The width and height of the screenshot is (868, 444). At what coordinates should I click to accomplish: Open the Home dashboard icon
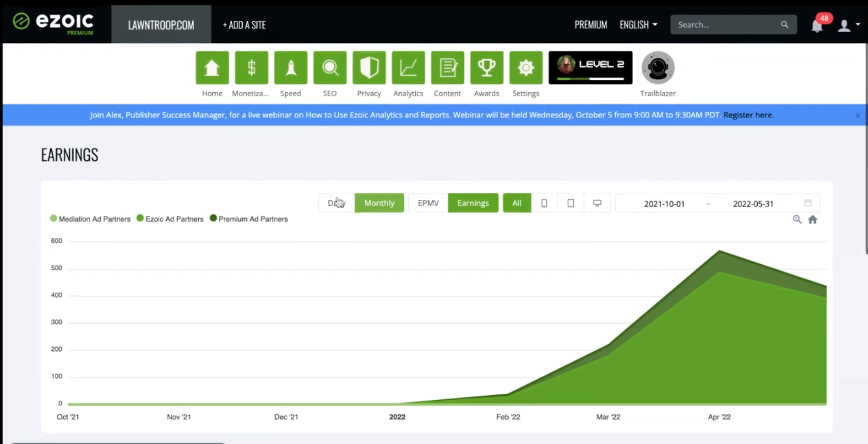click(x=212, y=67)
